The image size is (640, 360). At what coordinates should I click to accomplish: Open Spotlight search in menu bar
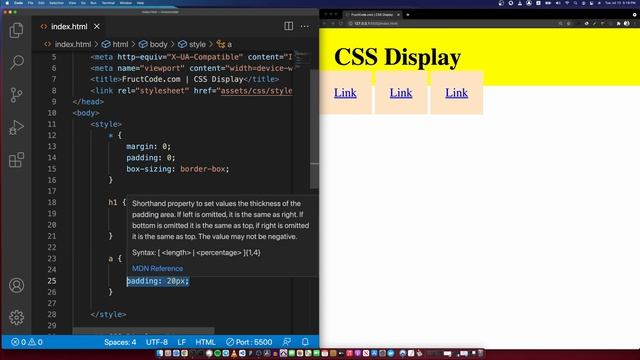click(576, 3)
